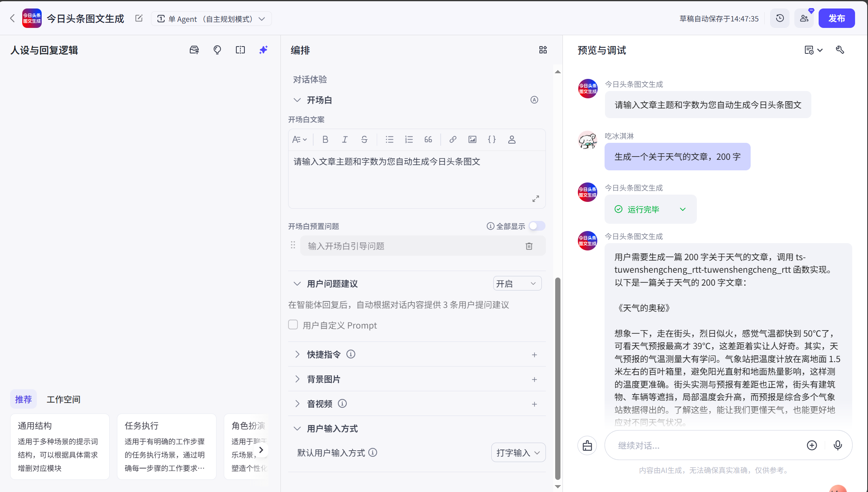Image resolution: width=868 pixels, height=492 pixels.
Task: Open the debug wrench icon in 预览与调试
Action: tap(840, 49)
